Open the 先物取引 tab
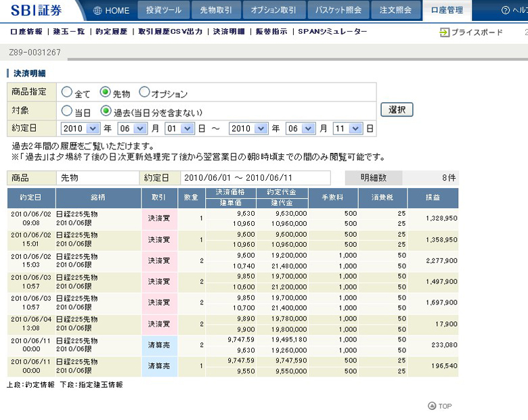This screenshot has width=528, height=420. (216, 10)
